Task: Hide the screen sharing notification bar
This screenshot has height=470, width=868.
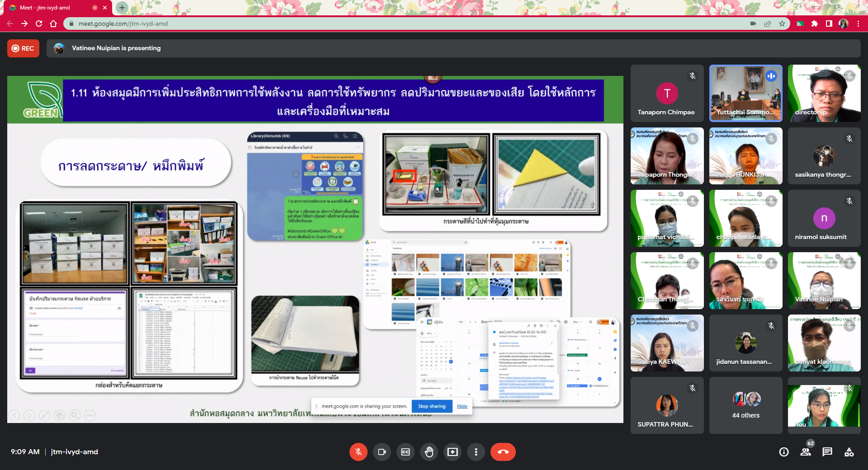Action: coord(462,406)
